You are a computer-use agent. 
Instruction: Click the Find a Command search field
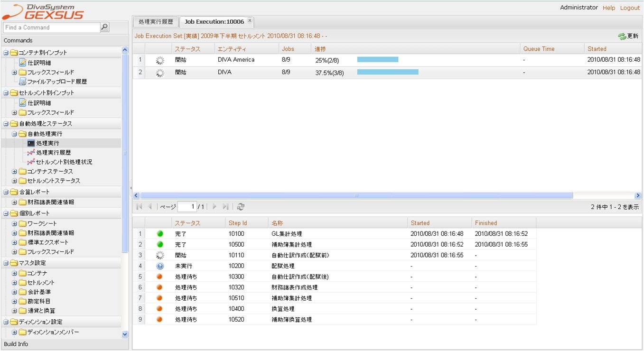52,28
